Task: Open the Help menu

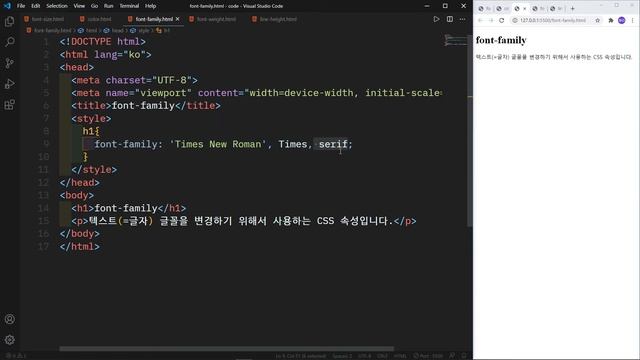Action: pos(151,6)
